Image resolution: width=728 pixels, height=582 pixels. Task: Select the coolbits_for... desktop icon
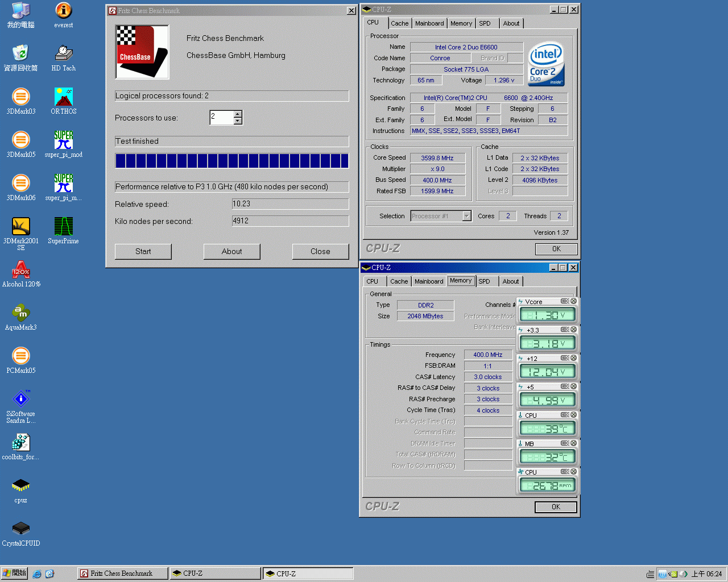tap(21, 447)
